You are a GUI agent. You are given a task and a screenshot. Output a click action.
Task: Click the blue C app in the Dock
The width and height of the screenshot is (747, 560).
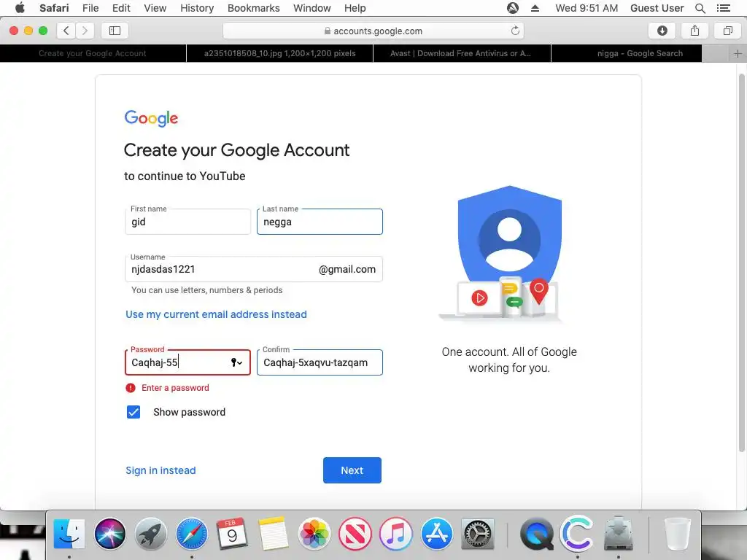[x=577, y=534]
